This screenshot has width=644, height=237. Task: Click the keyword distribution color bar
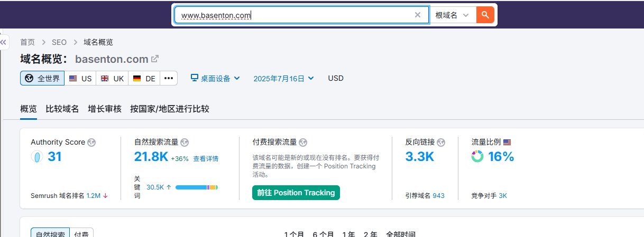[197, 187]
